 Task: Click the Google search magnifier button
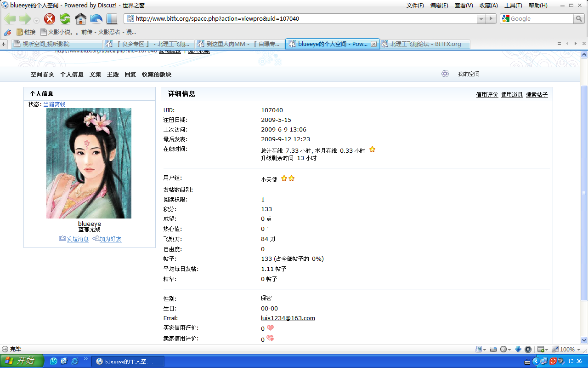(579, 19)
